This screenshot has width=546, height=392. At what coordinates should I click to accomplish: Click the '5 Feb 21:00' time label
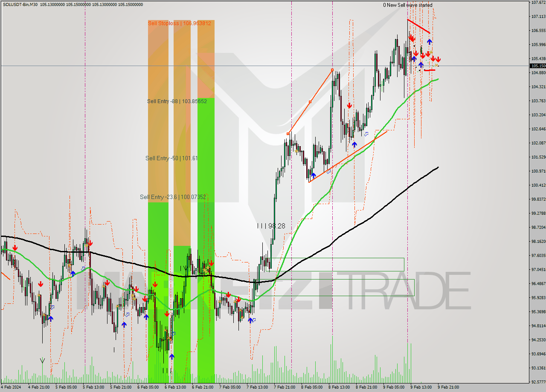[x=121, y=387]
